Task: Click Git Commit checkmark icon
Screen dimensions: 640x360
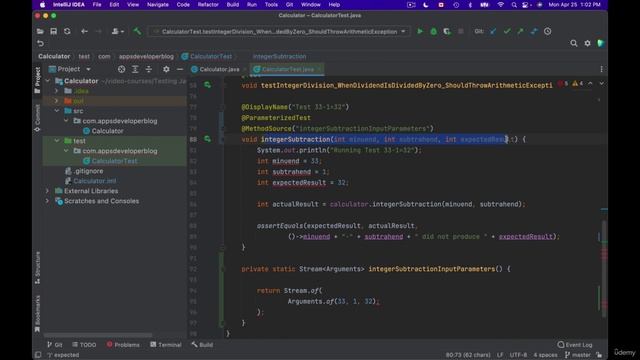Action: click(507, 31)
